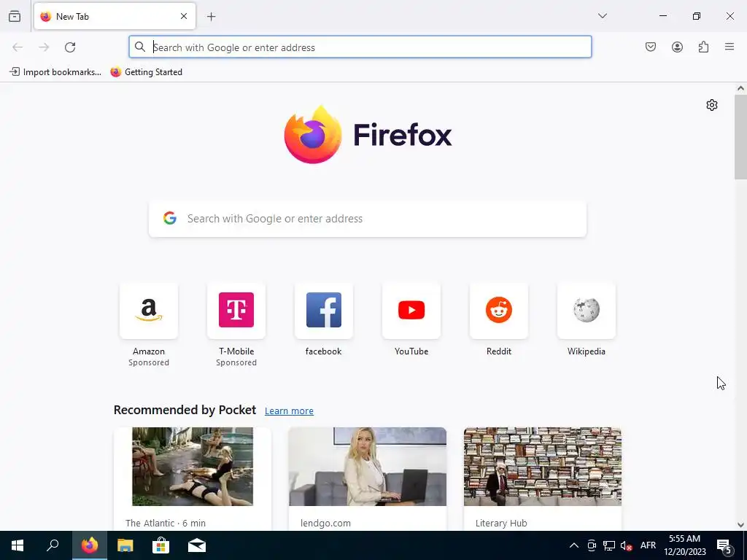Open the notification center icon
The width and height of the screenshot is (747, 560).
tap(724, 545)
